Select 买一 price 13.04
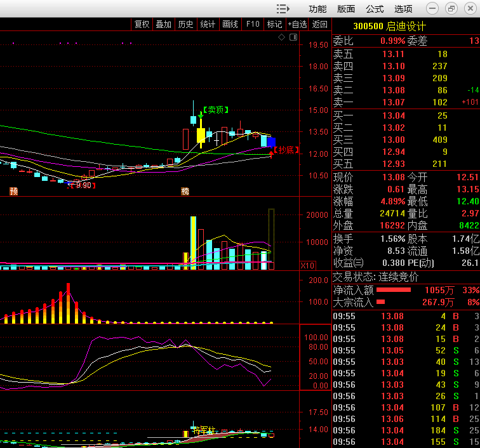480x448 pixels. [394, 115]
